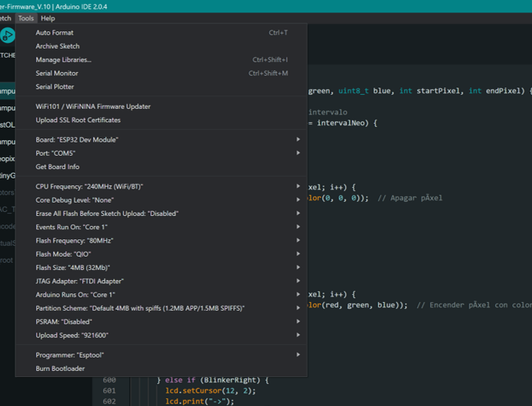Open Manage Libraries...

161,59
